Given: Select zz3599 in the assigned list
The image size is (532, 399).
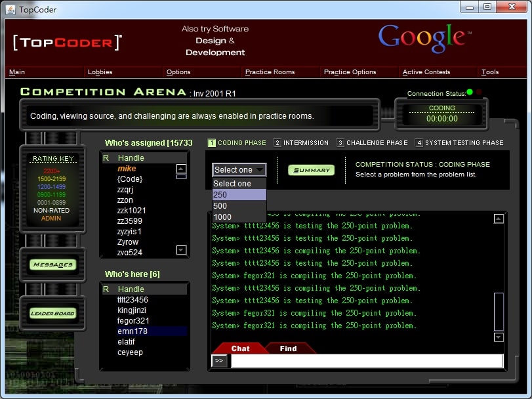Looking at the screenshot, I should (x=130, y=221).
